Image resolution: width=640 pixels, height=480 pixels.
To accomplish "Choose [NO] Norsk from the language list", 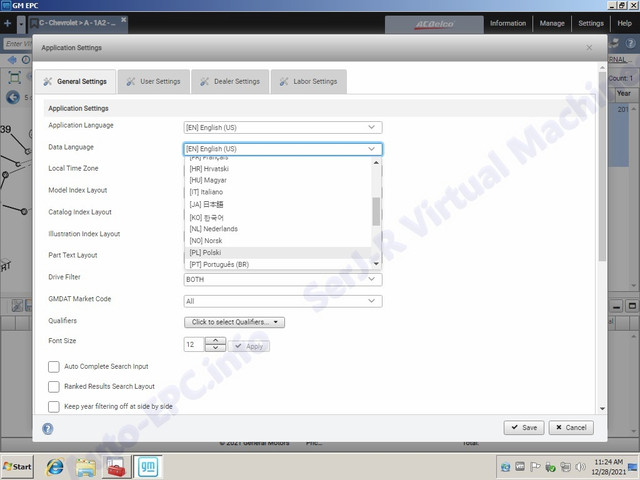I will point(278,241).
